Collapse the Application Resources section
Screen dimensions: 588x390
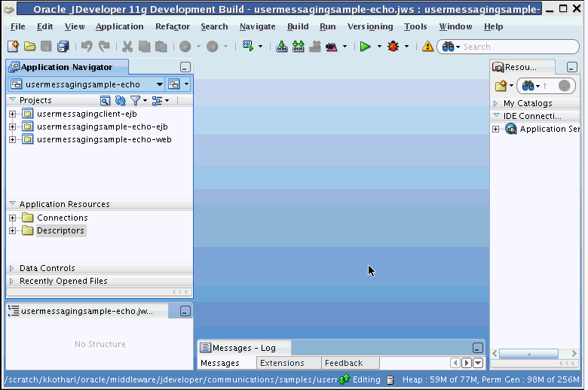coord(12,203)
